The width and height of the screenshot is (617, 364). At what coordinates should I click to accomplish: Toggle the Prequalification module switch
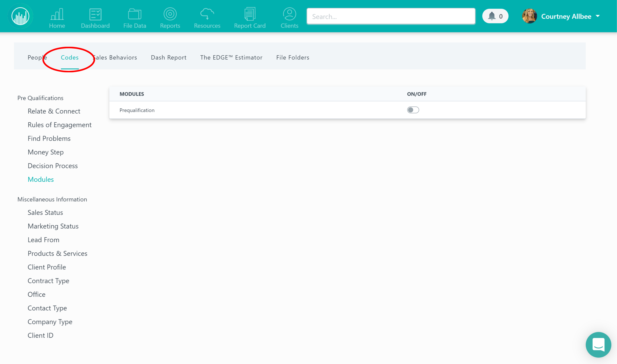413,110
